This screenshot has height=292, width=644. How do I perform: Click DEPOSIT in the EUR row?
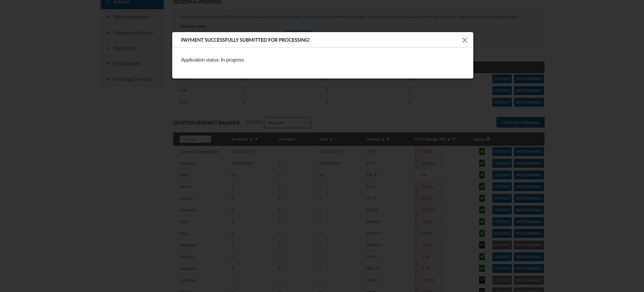point(502,91)
